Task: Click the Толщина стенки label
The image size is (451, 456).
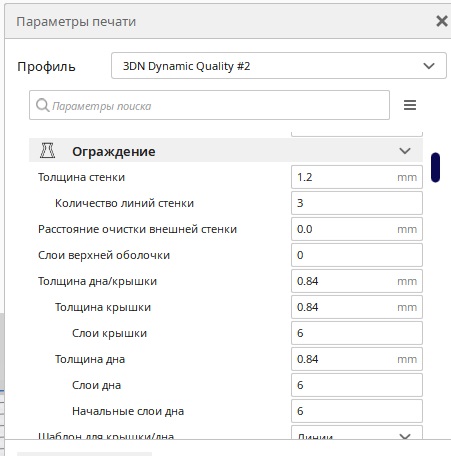Action: coord(81,177)
